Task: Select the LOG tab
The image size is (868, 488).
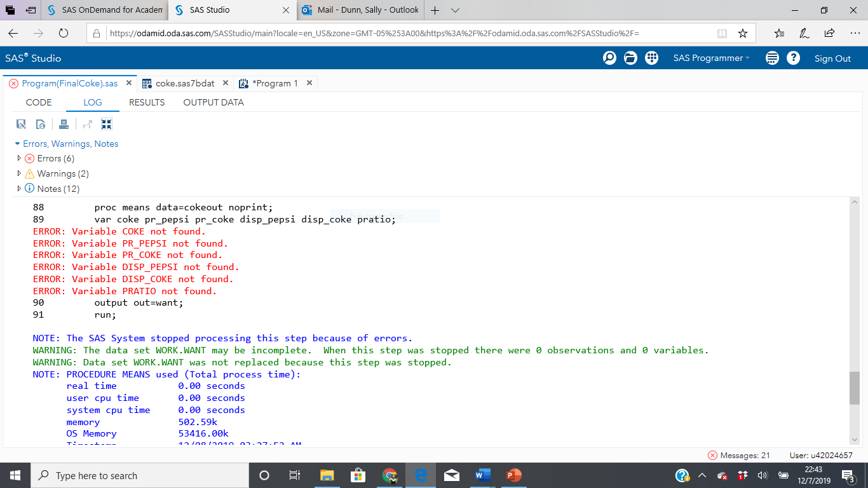Action: (93, 102)
